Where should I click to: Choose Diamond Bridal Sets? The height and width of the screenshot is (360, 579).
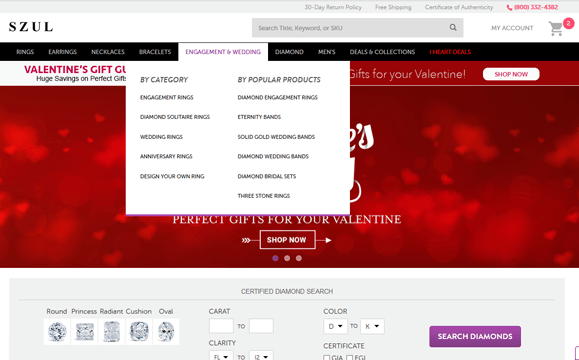pyautogui.click(x=267, y=176)
